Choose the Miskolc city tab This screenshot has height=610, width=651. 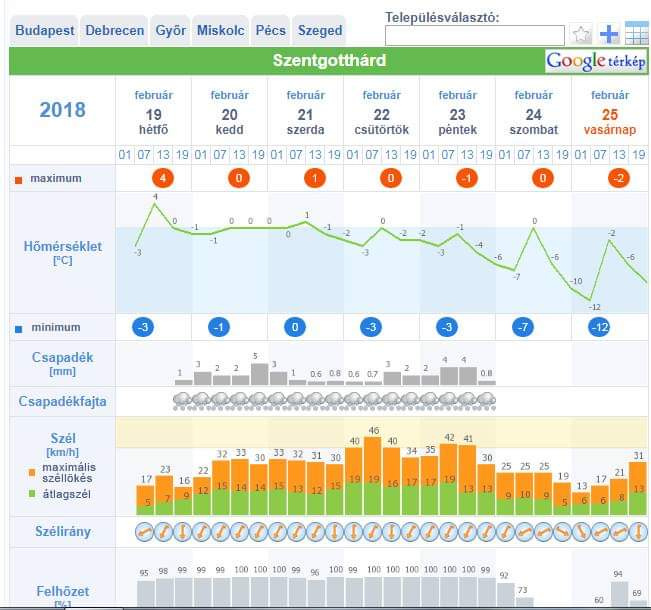[219, 31]
